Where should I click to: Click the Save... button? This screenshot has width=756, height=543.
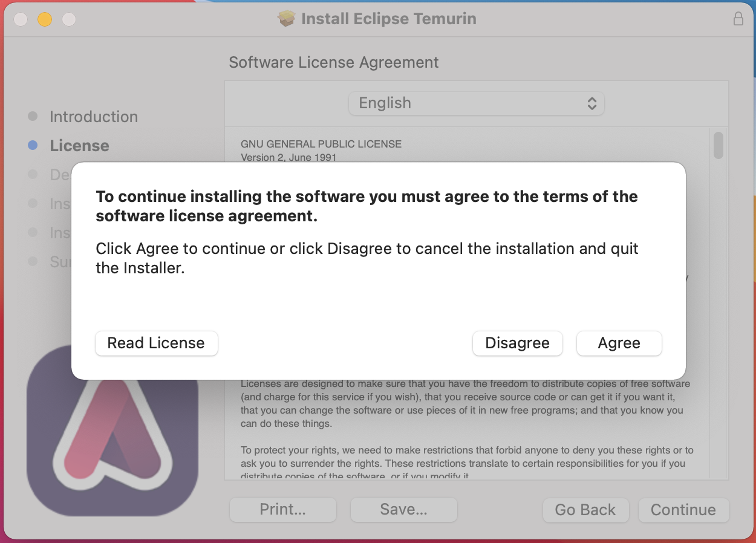point(404,510)
